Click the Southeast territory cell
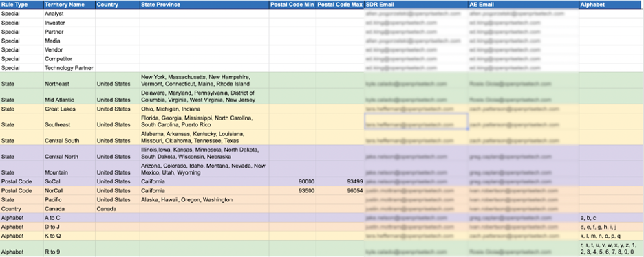 pyautogui.click(x=69, y=122)
